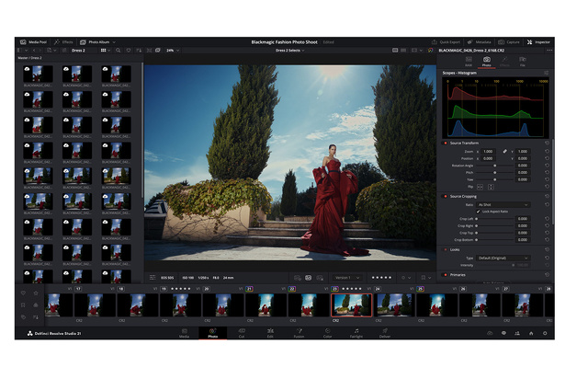Switch to the first Inspector tab left of Photo

(x=469, y=62)
